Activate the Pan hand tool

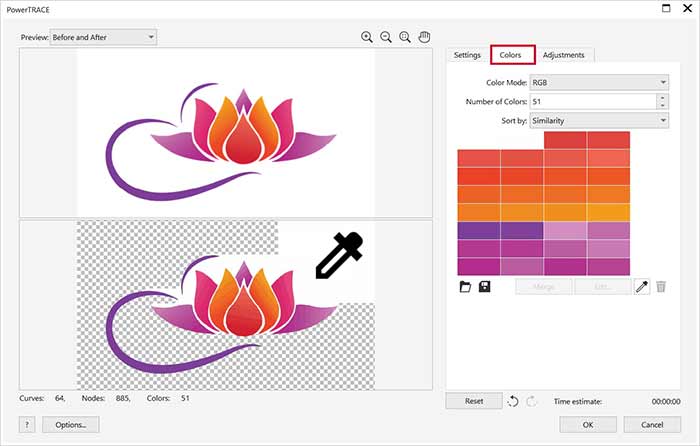coord(424,37)
